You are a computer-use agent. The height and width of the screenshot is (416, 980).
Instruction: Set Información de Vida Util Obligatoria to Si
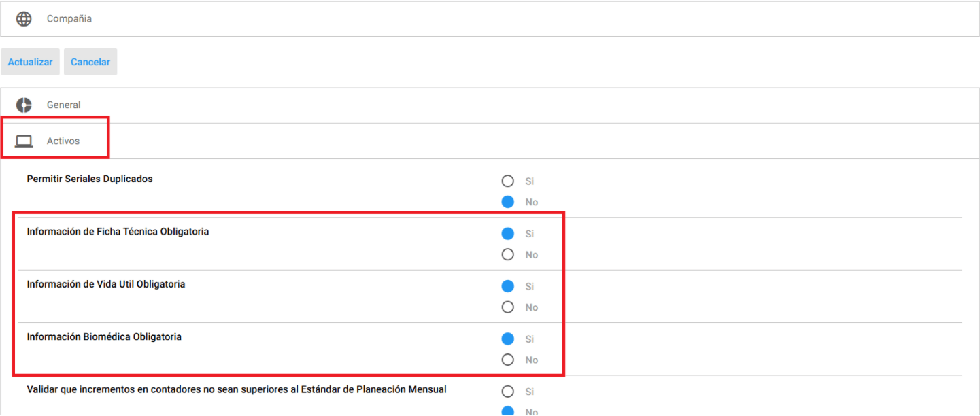point(507,286)
